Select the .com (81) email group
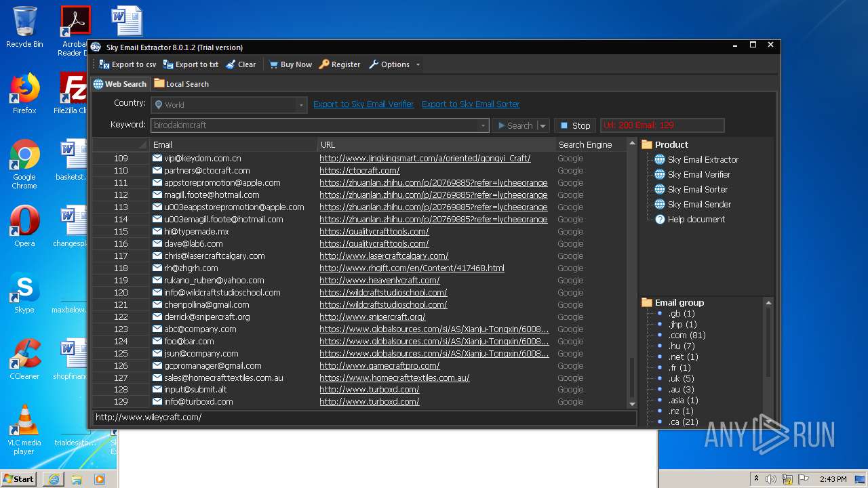Screen dimensions: 868x488 (687, 335)
